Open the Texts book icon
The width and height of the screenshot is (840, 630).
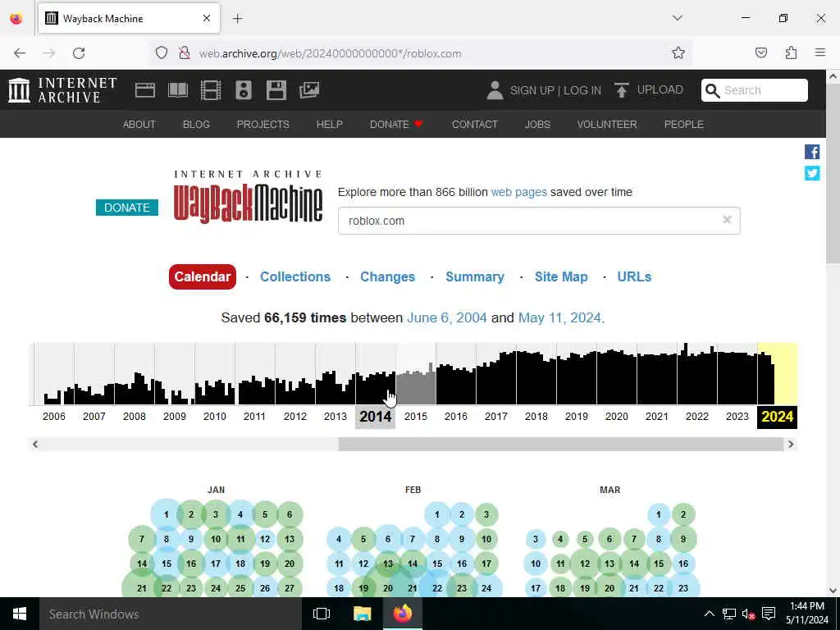178,90
